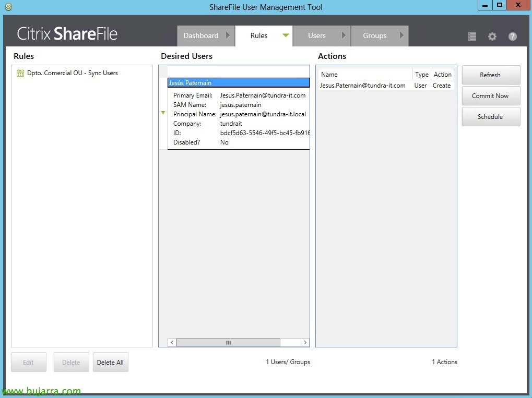Expand the green dropdown arrow on Rules tab
The height and width of the screenshot is (398, 532).
point(286,35)
